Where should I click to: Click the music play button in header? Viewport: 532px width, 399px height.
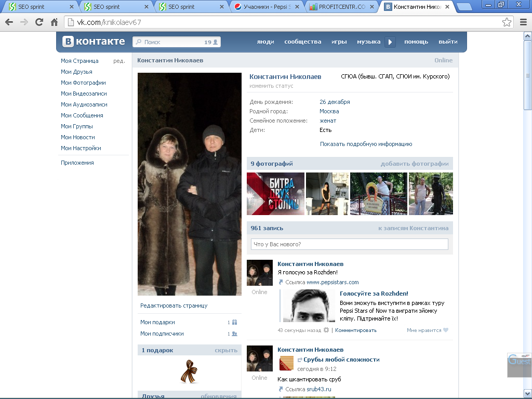390,42
